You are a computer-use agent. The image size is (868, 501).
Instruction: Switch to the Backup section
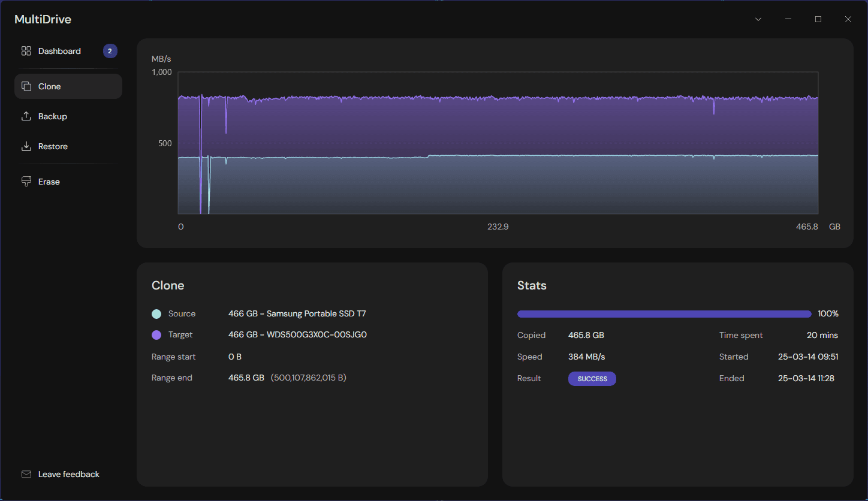(x=53, y=116)
